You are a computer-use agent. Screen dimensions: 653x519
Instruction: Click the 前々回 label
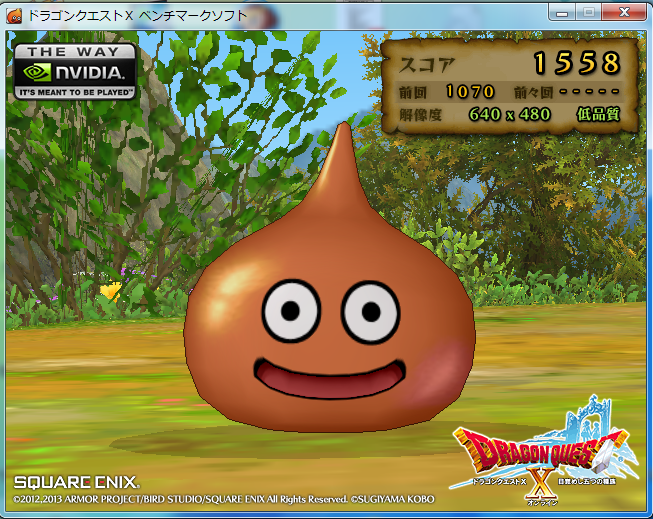click(x=533, y=92)
